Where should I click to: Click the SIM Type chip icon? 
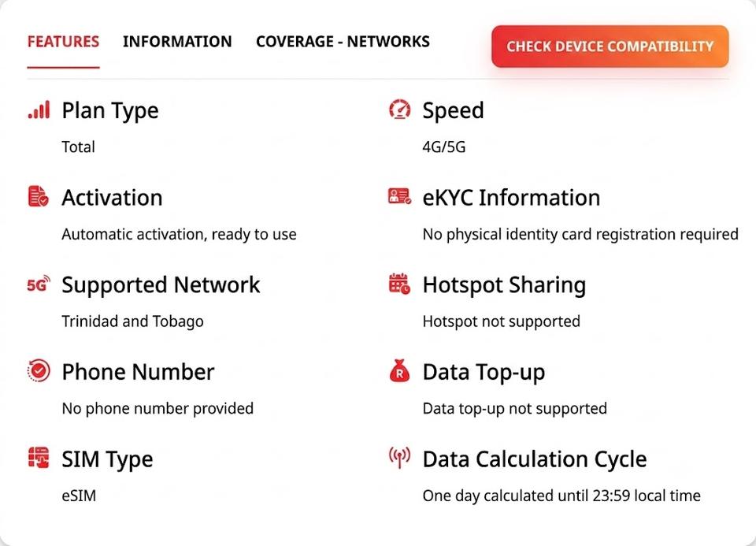tap(39, 458)
